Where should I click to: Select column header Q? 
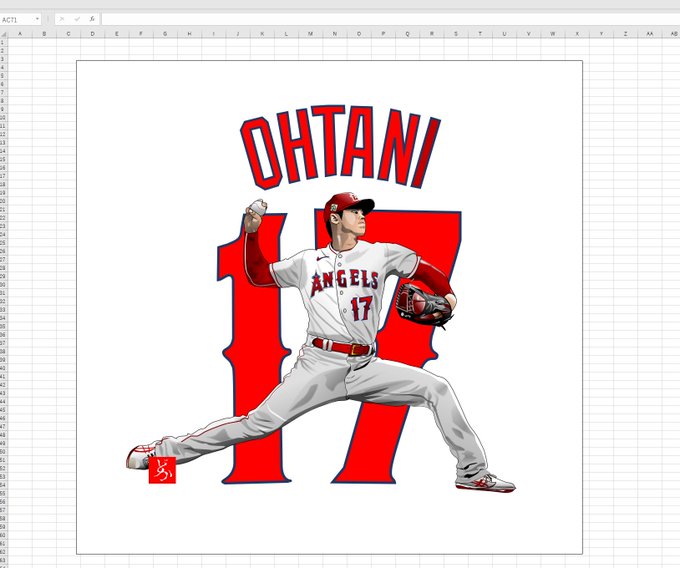point(407,34)
